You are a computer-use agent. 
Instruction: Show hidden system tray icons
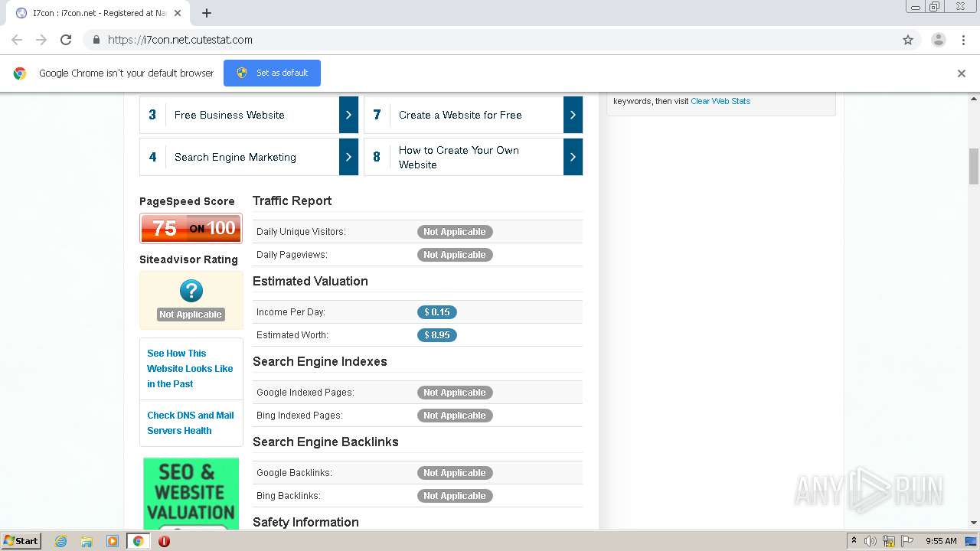click(x=854, y=541)
